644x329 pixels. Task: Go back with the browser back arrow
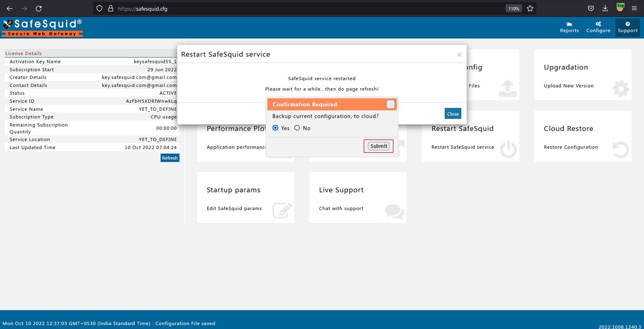10,9
